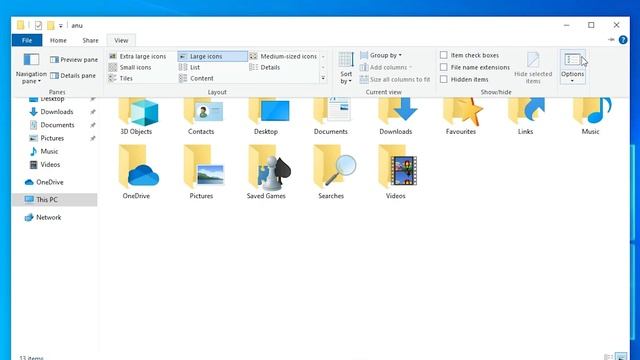Click the Navigation pane button
The height and width of the screenshot is (360, 640).
(x=31, y=68)
